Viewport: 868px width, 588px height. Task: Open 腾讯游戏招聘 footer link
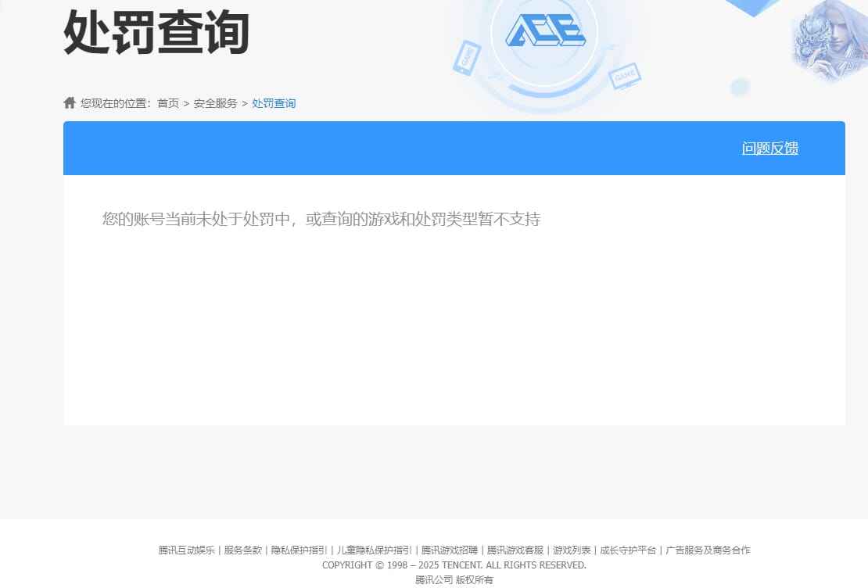click(x=450, y=550)
